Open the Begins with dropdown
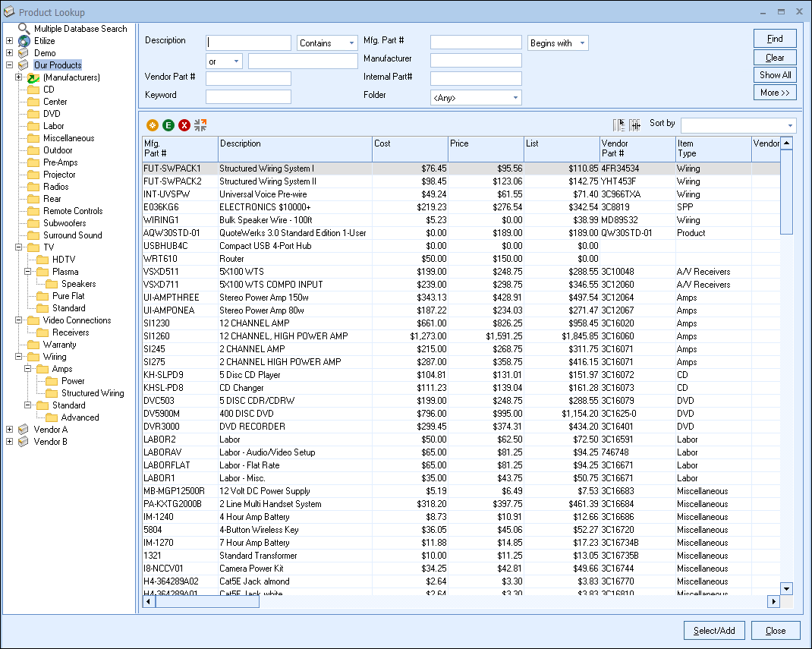The height and width of the screenshot is (649, 812). pyautogui.click(x=558, y=43)
